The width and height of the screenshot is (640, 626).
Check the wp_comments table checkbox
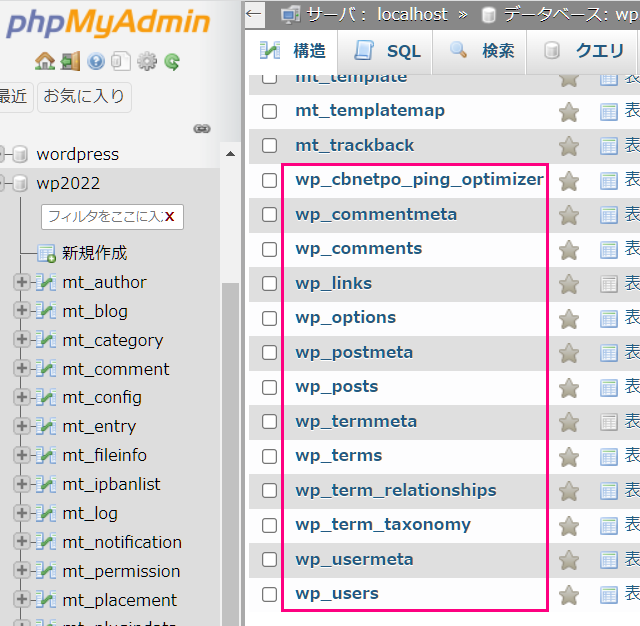tap(269, 249)
